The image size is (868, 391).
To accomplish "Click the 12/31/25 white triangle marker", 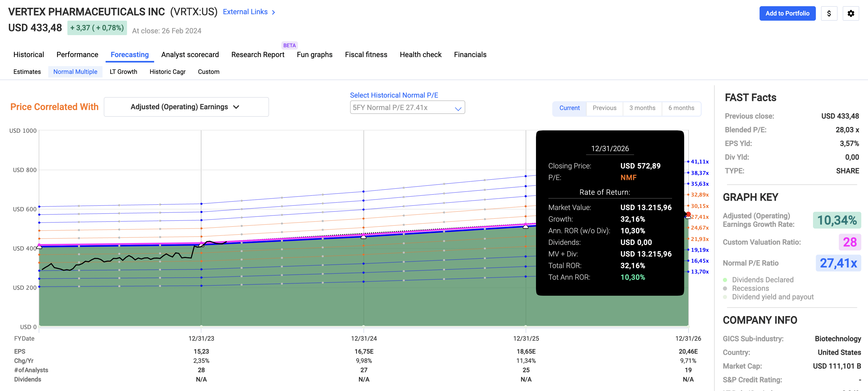I will tap(526, 226).
